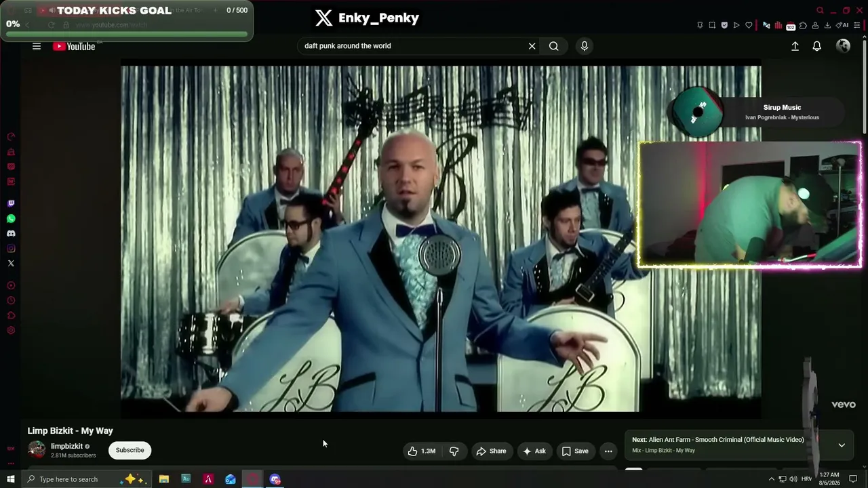868x488 pixels.
Task: Open the browser profile account icon
Action: click(815, 25)
